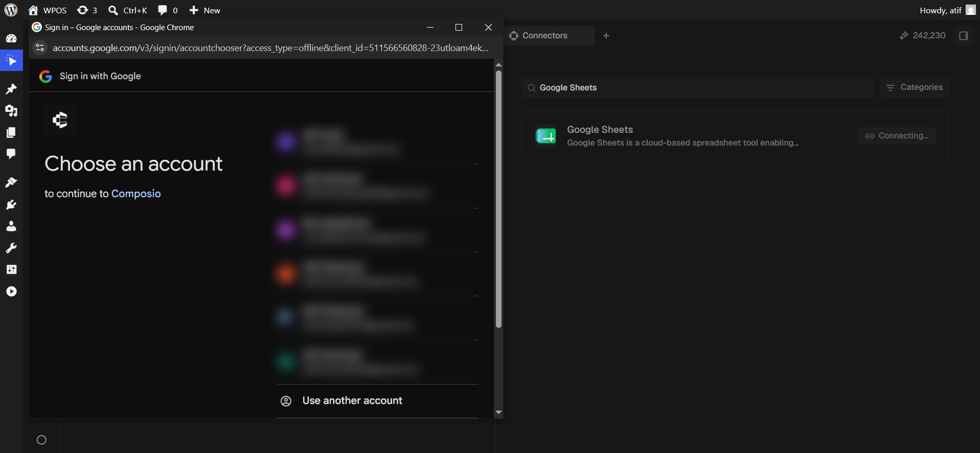Viewport: 980px width, 453px height.
Task: Click the play circle icon in sidebar
Action: point(11,292)
